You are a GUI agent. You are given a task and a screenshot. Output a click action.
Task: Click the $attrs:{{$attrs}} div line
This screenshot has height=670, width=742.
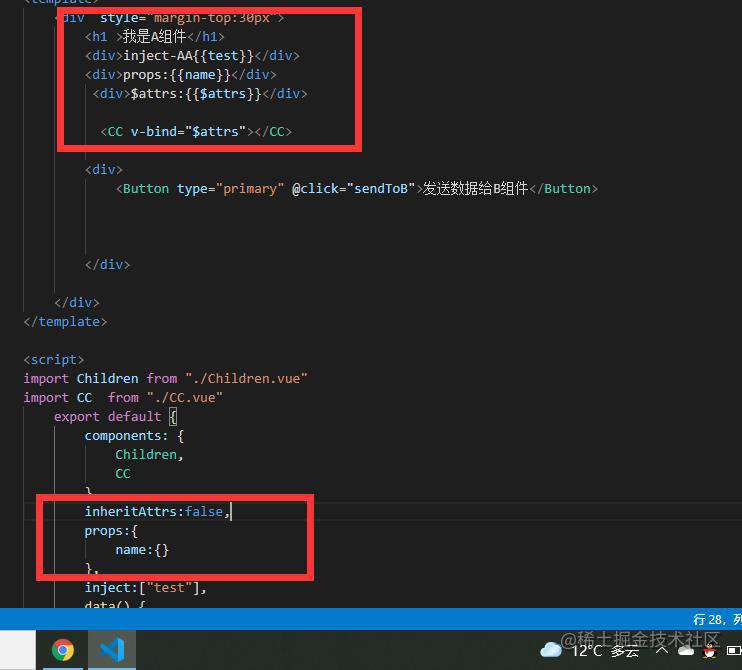coord(200,94)
